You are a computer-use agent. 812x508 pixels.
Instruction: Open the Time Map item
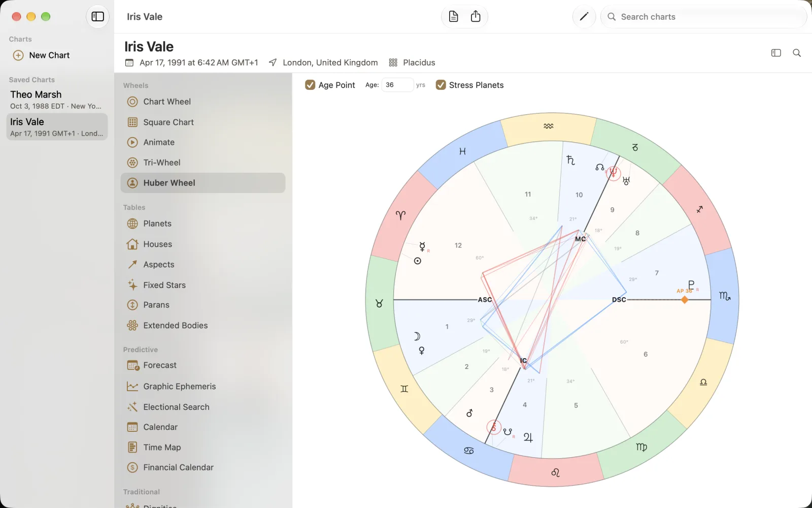coord(203,447)
